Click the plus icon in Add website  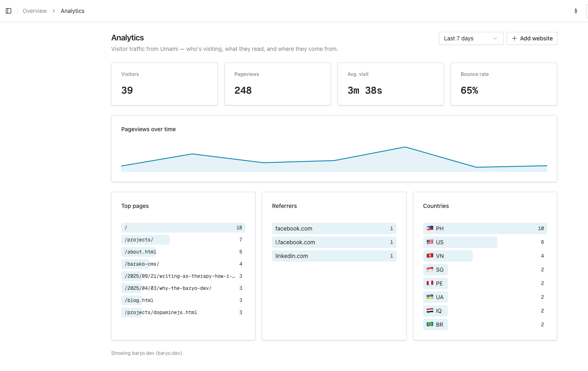(514, 38)
